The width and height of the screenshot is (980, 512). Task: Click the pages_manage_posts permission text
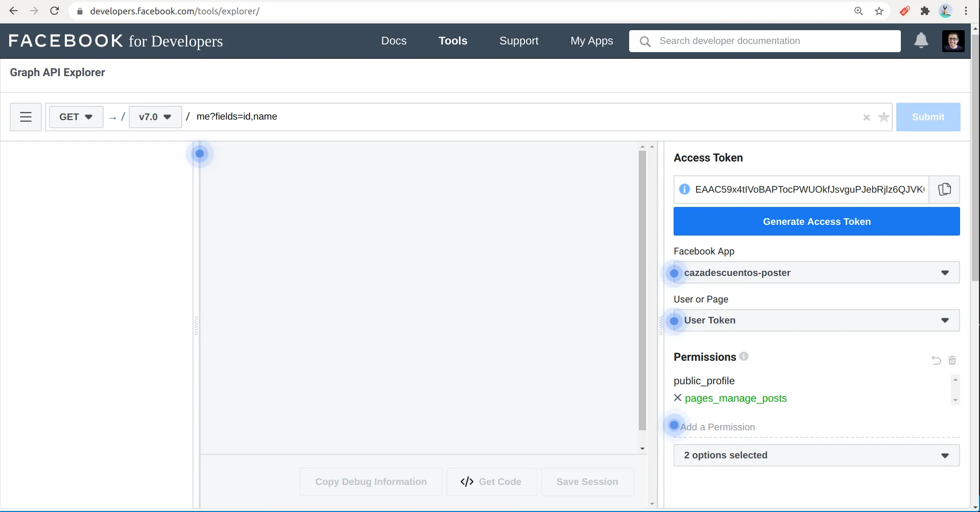pyautogui.click(x=735, y=398)
